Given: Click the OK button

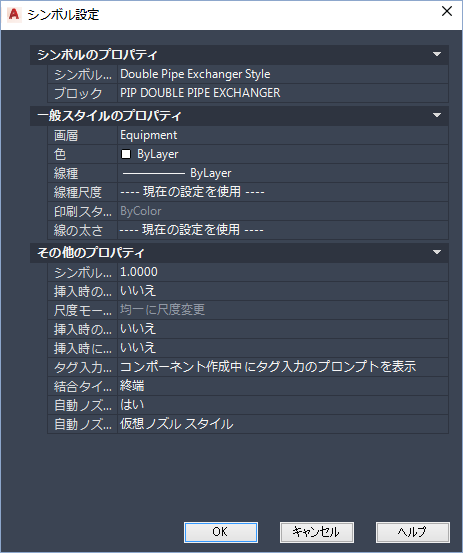Looking at the screenshot, I should (x=221, y=532).
